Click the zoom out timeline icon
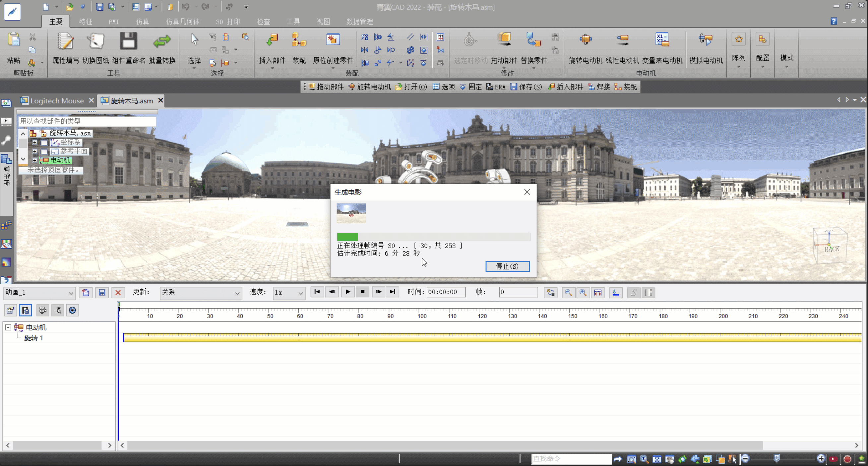This screenshot has height=466, width=868. point(568,292)
